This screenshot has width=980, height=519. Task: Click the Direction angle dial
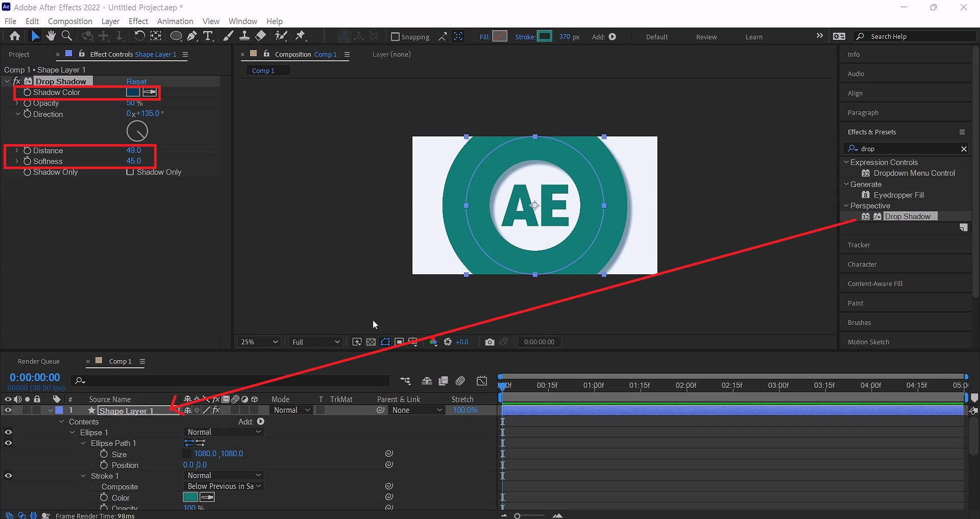click(137, 131)
